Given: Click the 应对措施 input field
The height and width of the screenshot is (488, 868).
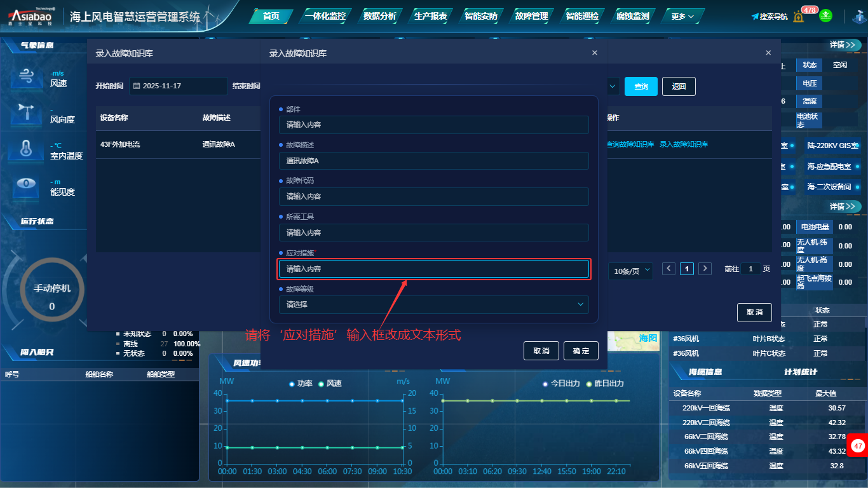Looking at the screenshot, I should coord(433,269).
